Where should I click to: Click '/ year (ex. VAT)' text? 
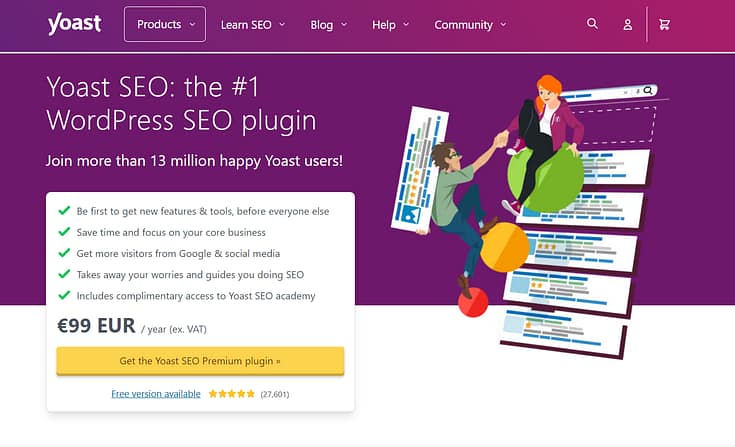[x=174, y=329]
